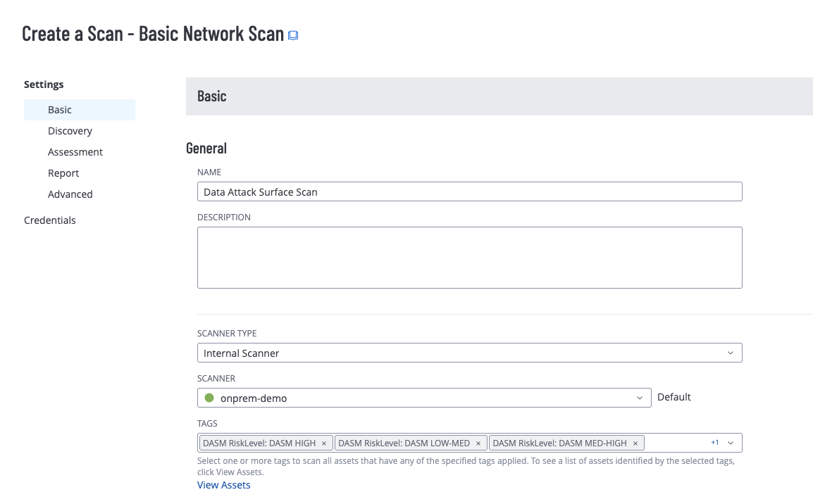Click the Name field with Data Attack Surface Scan

pos(469,191)
